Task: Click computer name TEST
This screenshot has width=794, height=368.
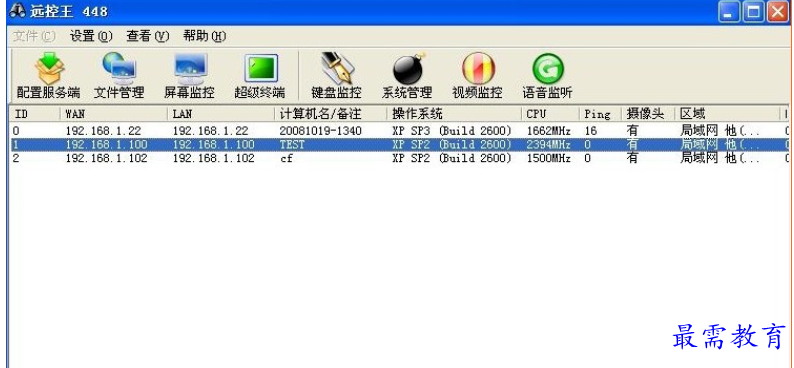Action: coord(292,145)
